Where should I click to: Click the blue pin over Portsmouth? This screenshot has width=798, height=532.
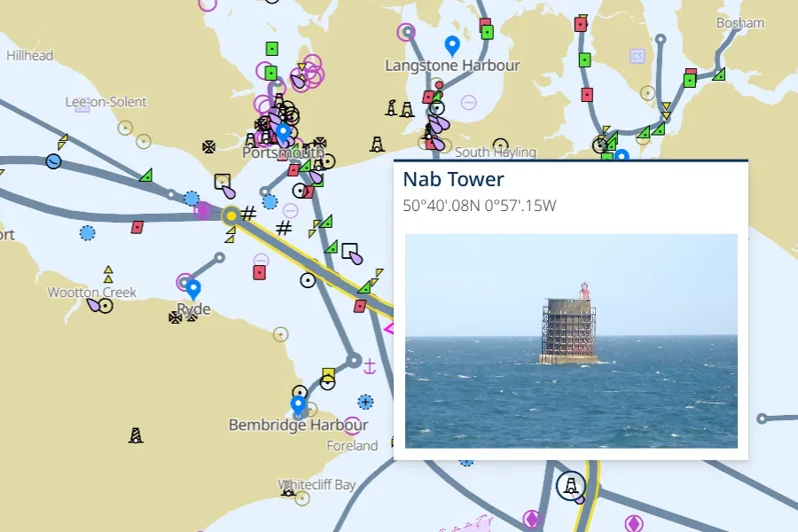283,133
